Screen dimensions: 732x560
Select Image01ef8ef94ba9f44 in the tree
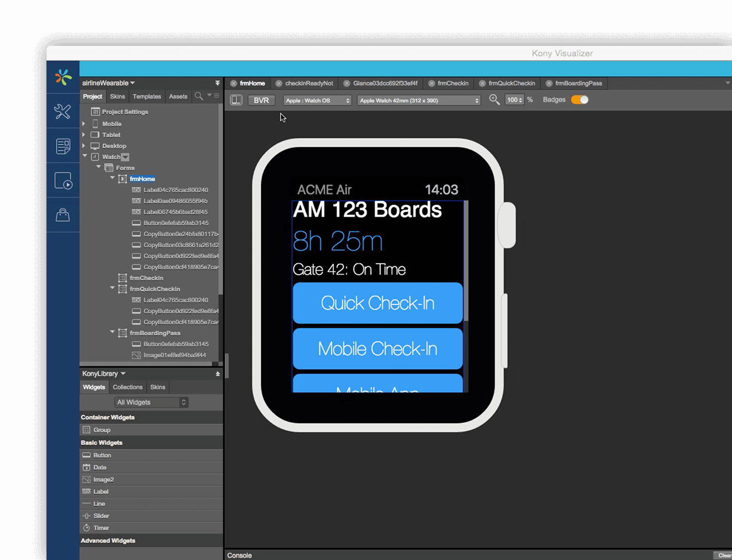(169, 355)
